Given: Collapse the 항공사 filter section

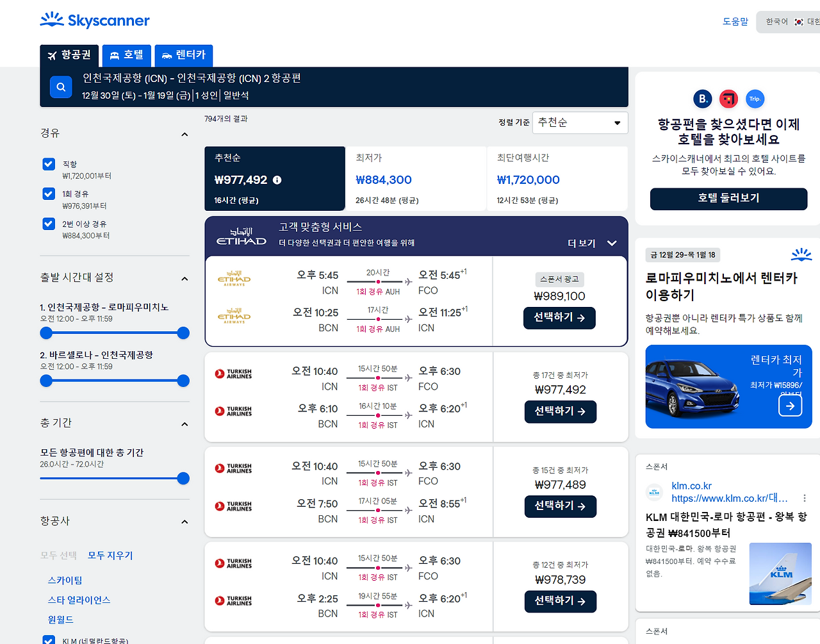Looking at the screenshot, I should click(x=184, y=522).
